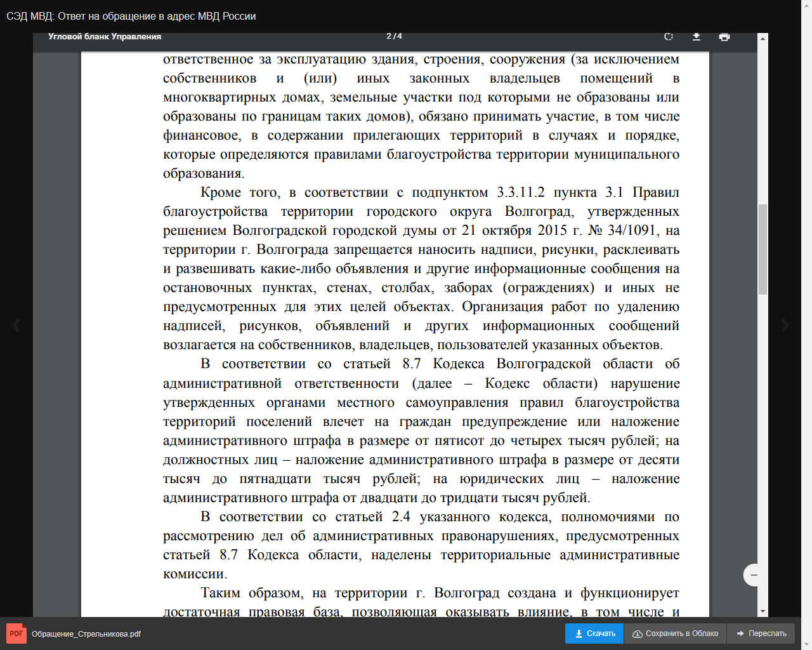Image resolution: width=812 pixels, height=650 pixels.
Task: Click the paragraph starting Кроме того
Action: point(421,269)
